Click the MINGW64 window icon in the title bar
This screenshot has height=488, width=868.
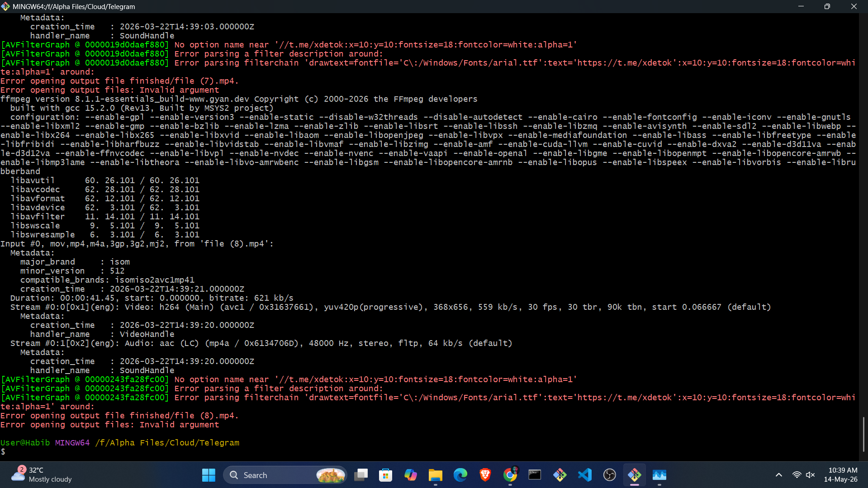tap(5, 6)
